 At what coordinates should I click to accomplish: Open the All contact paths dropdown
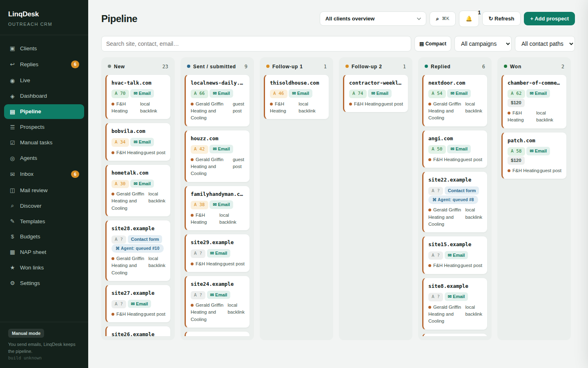(x=545, y=44)
